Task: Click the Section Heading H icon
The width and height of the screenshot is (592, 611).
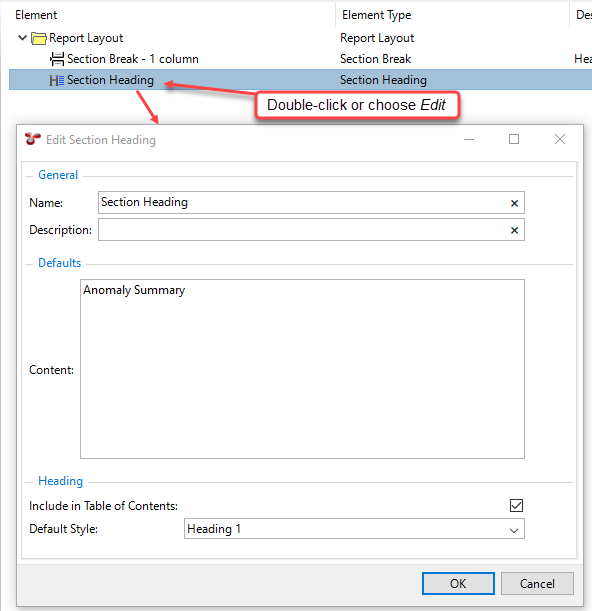Action: click(57, 80)
